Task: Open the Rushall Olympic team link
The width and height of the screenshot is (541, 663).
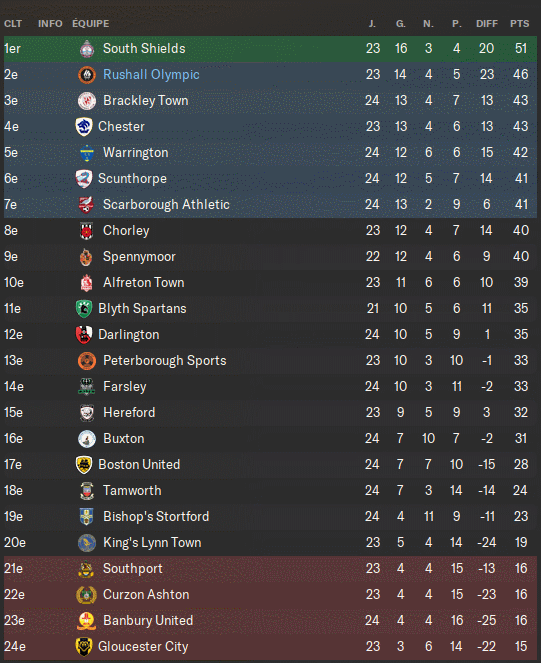Action: (151, 75)
